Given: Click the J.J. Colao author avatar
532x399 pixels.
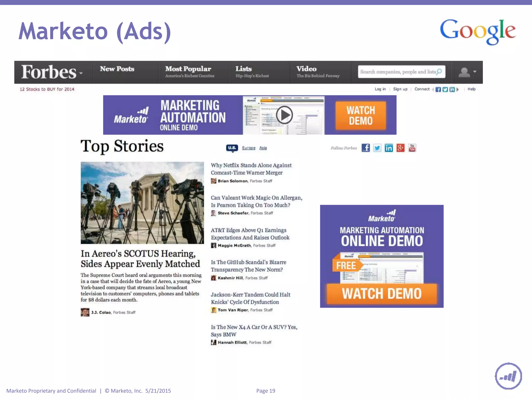Looking at the screenshot, I should [x=85, y=312].
